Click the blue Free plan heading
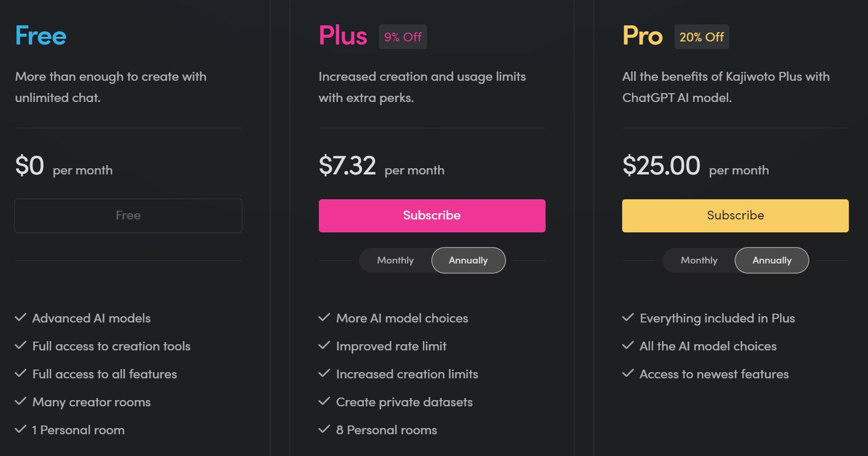Viewport: 868px width, 456px height. [41, 36]
